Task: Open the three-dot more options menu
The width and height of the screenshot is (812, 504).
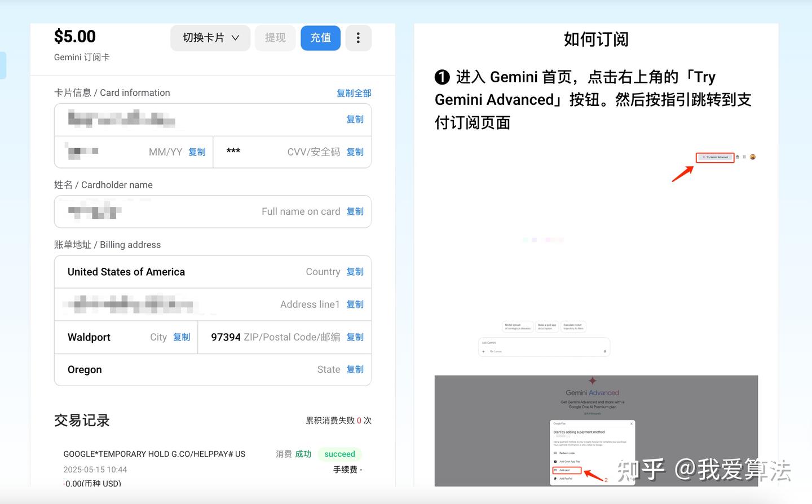Action: 358,38
